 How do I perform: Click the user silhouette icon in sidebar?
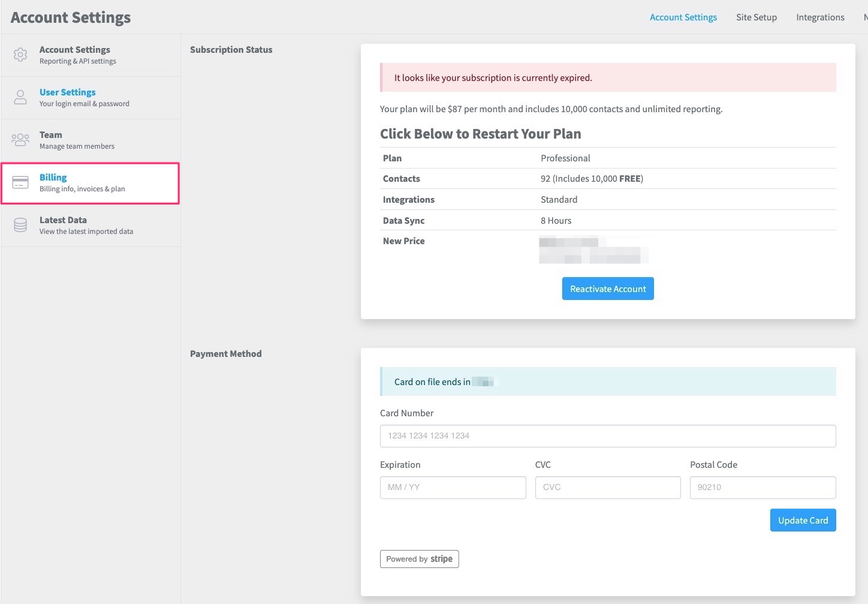point(20,97)
